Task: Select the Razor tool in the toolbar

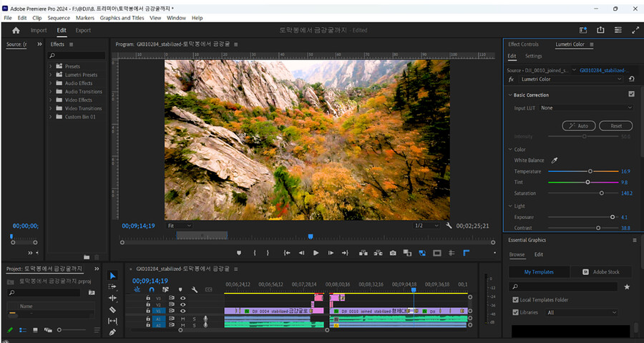Action: [112, 309]
